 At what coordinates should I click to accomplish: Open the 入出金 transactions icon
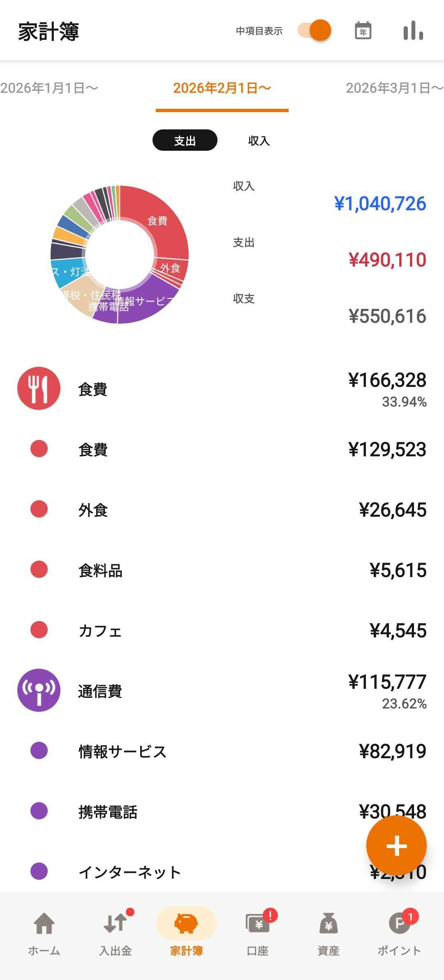pyautogui.click(x=116, y=932)
